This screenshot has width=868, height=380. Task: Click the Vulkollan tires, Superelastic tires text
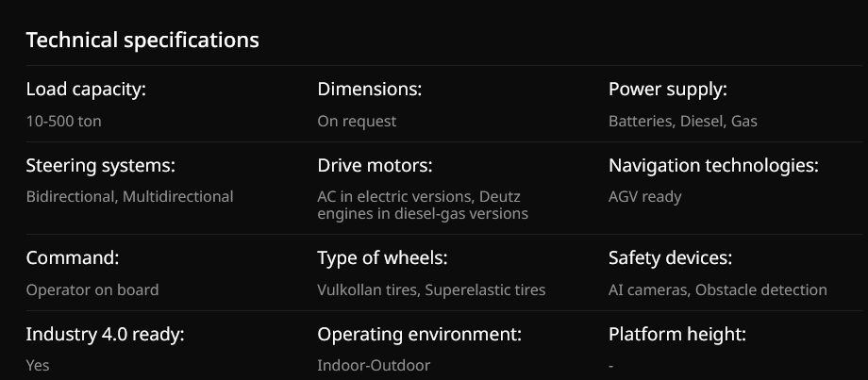pos(431,290)
